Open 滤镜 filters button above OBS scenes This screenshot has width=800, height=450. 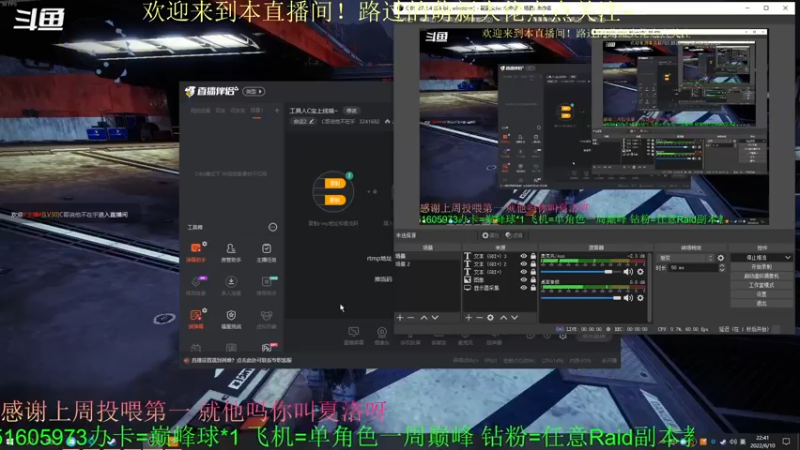point(514,235)
